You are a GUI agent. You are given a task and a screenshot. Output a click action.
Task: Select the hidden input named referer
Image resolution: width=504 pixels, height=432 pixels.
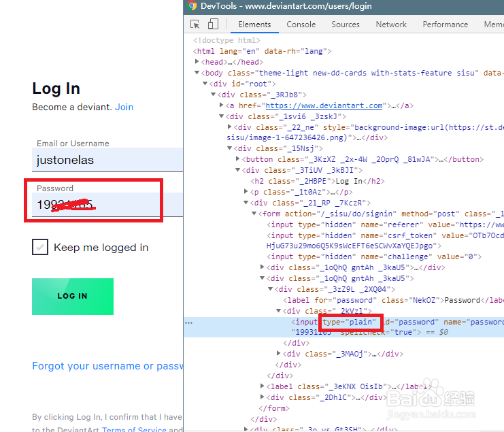pos(385,225)
